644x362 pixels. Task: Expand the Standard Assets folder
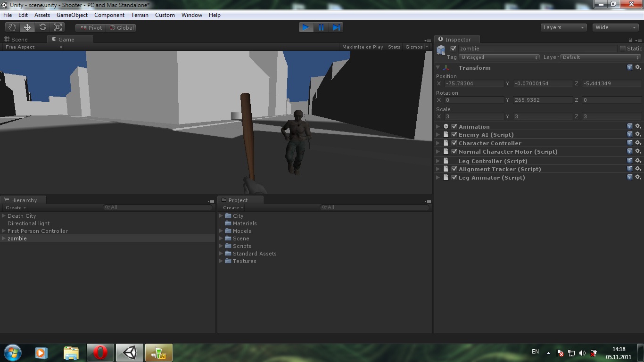[221, 254]
